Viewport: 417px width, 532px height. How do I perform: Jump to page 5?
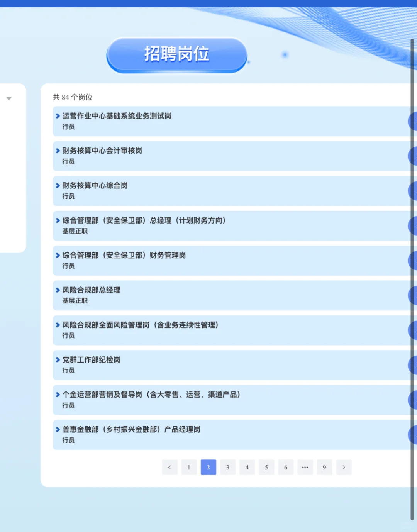[x=266, y=467]
